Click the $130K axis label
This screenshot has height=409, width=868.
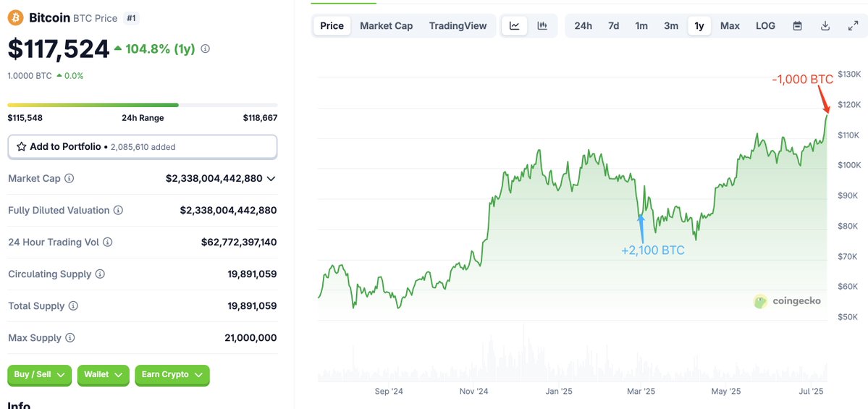tap(848, 74)
